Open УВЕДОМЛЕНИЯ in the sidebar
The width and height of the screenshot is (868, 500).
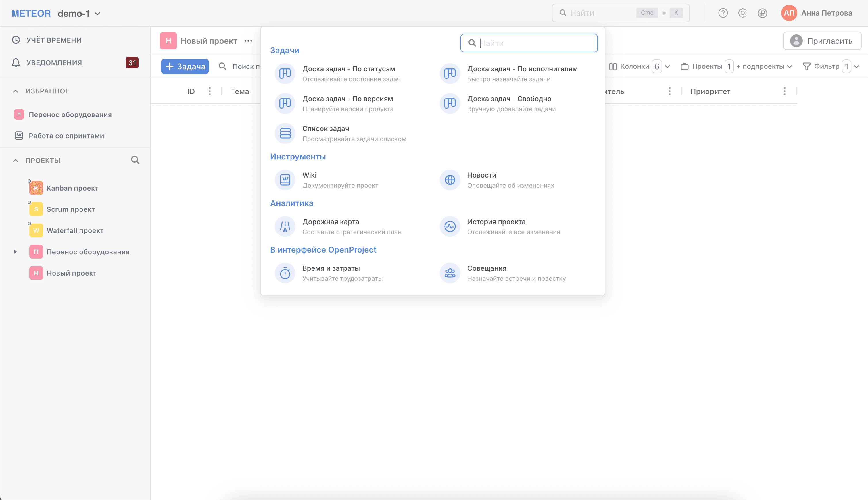click(x=54, y=63)
